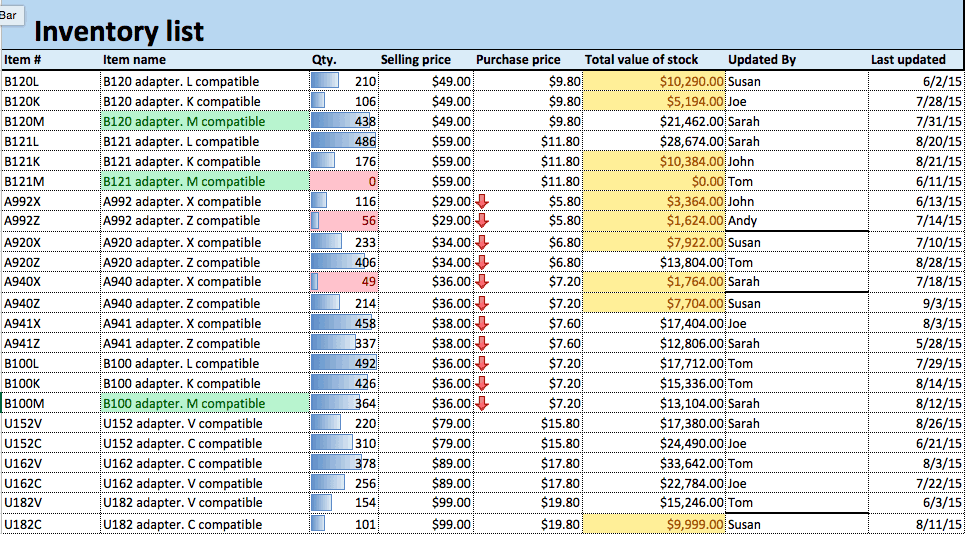Viewport: 966px width, 534px height.
Task: Select the pink zero quantity cell for B121M
Action: pyautogui.click(x=344, y=181)
